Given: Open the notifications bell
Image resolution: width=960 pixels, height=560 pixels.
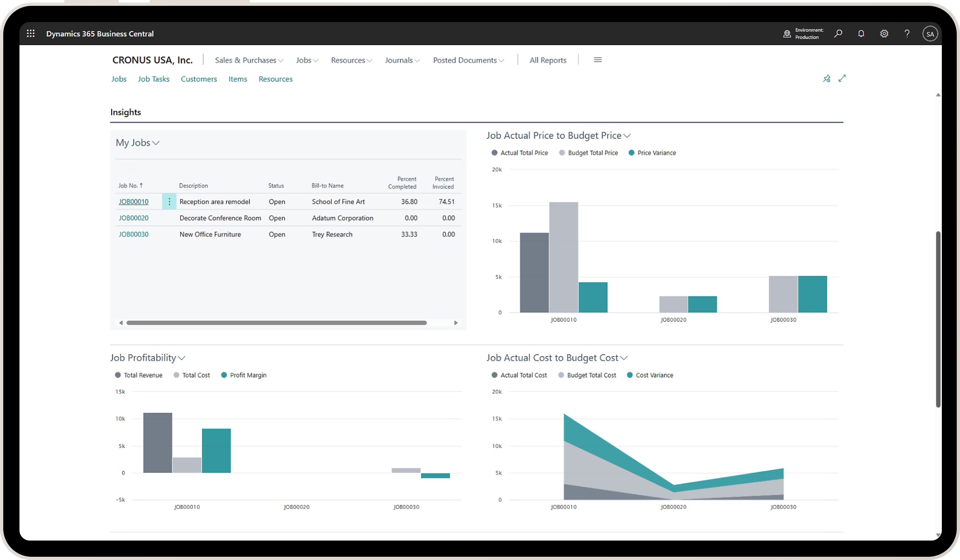Looking at the screenshot, I should (861, 33).
